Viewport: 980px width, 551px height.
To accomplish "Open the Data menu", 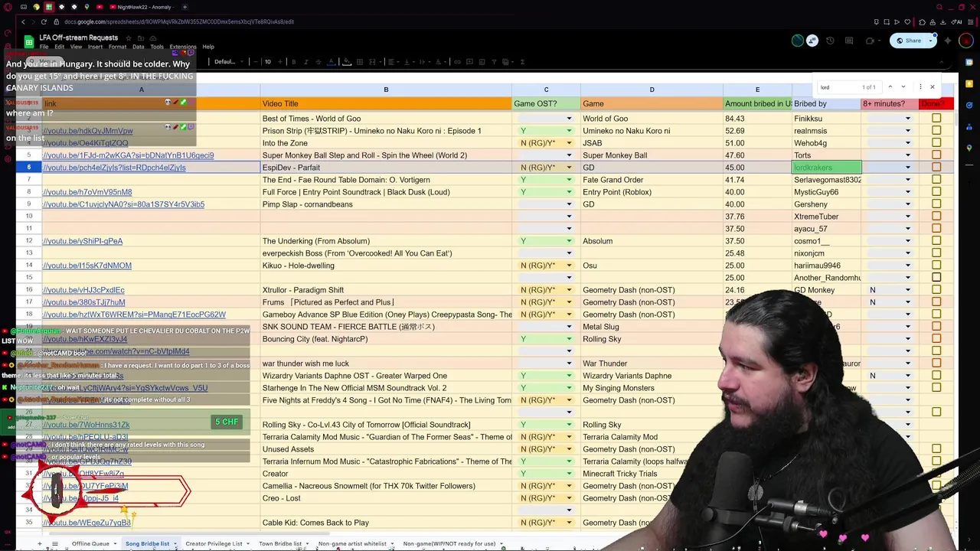I will (138, 47).
